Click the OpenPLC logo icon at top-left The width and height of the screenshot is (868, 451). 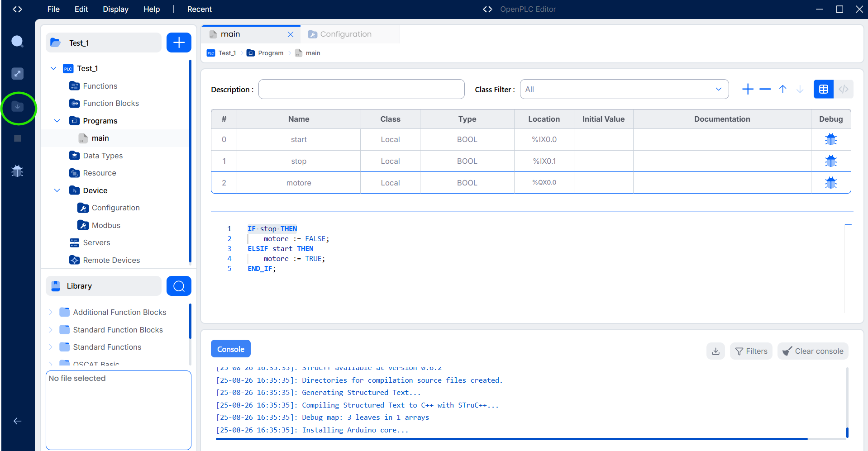[x=17, y=9]
